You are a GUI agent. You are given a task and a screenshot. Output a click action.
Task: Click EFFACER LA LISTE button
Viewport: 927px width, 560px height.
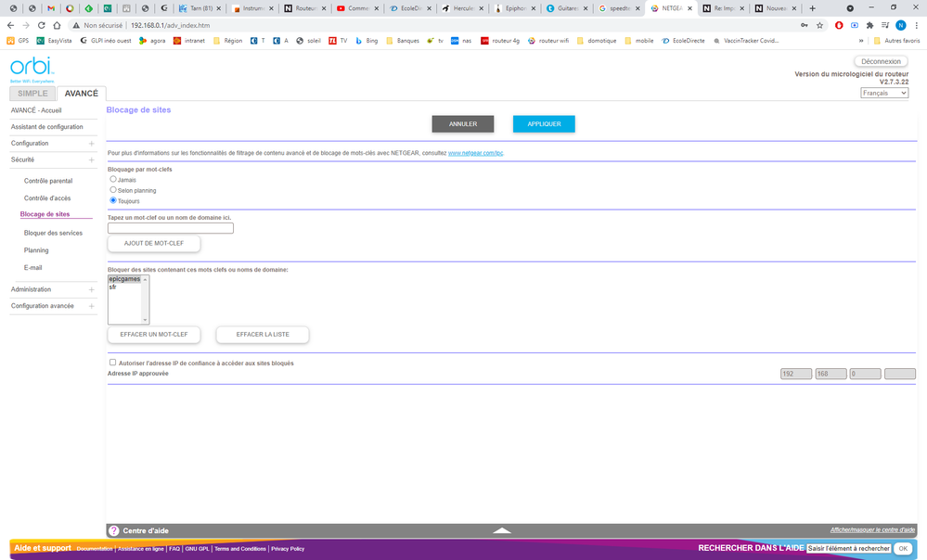(x=263, y=335)
